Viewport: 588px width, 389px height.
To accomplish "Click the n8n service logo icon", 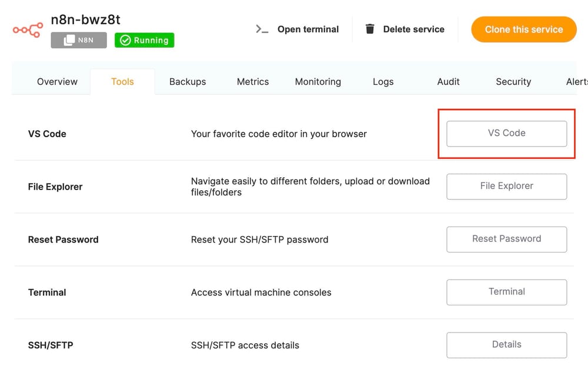I will [27, 28].
